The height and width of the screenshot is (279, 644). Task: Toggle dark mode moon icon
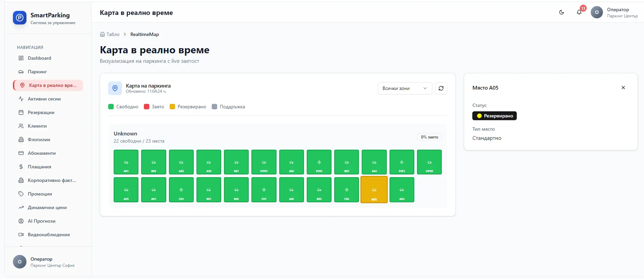tap(562, 12)
